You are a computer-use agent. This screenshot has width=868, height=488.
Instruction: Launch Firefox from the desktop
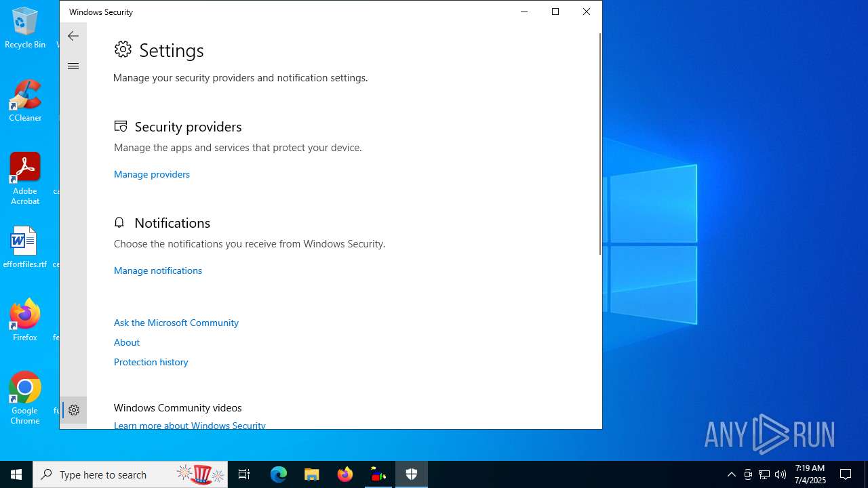click(x=25, y=320)
